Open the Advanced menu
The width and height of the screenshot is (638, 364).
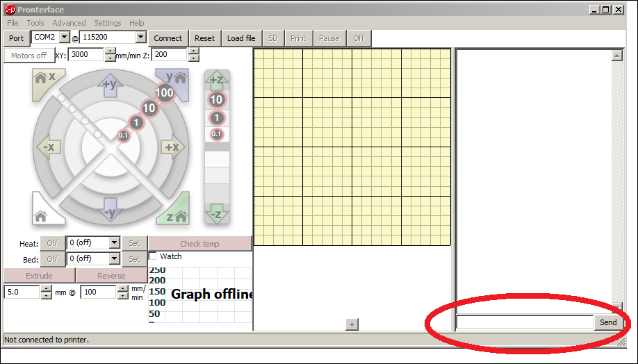pyautogui.click(x=69, y=23)
